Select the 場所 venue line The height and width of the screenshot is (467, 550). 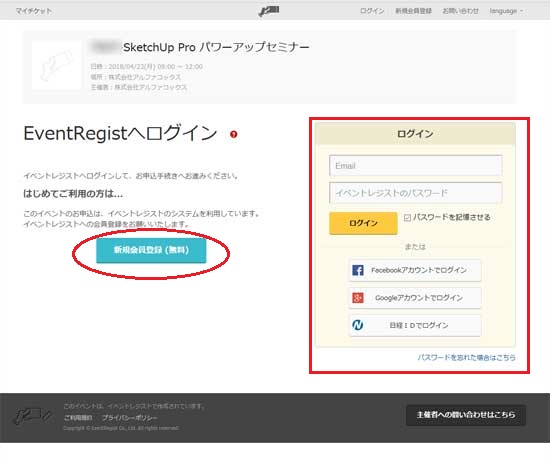click(136, 77)
